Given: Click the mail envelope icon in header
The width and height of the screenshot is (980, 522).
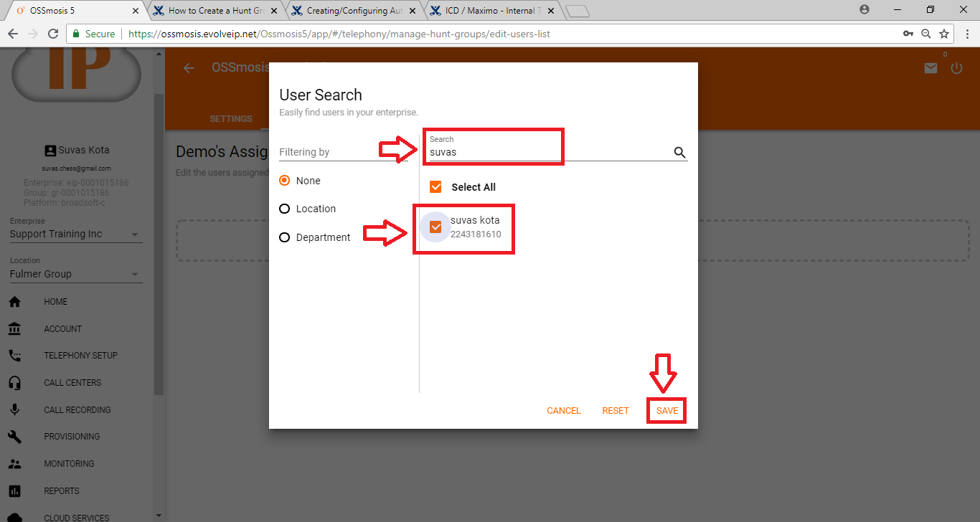Looking at the screenshot, I should 930,68.
